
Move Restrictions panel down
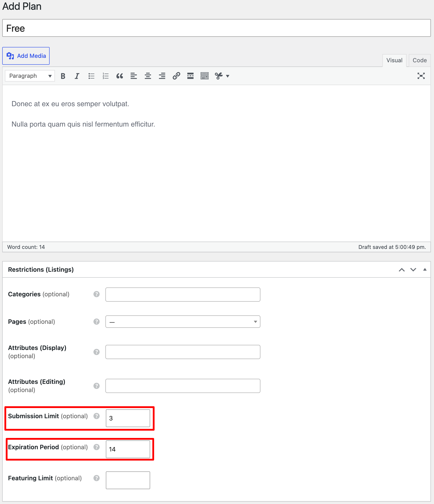tap(413, 270)
